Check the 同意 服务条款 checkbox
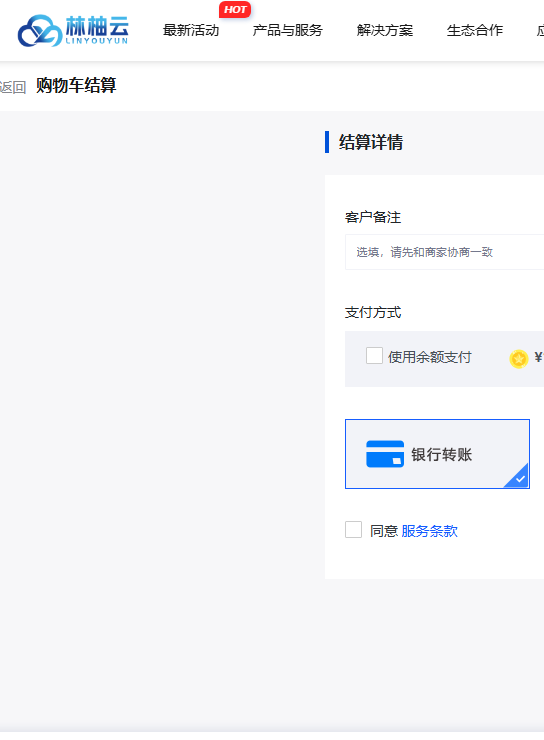The width and height of the screenshot is (544, 740). (x=353, y=530)
